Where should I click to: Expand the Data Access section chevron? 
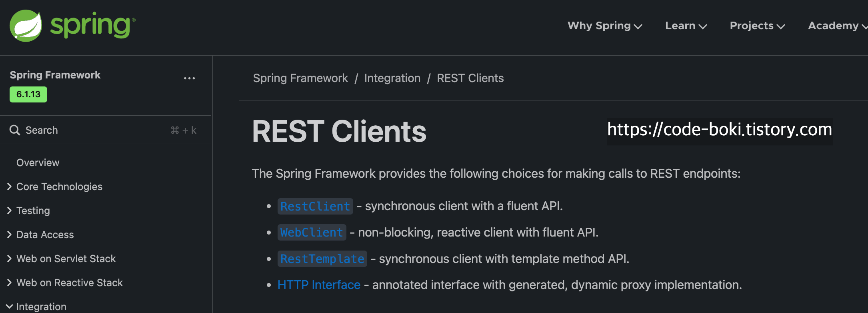[9, 235]
